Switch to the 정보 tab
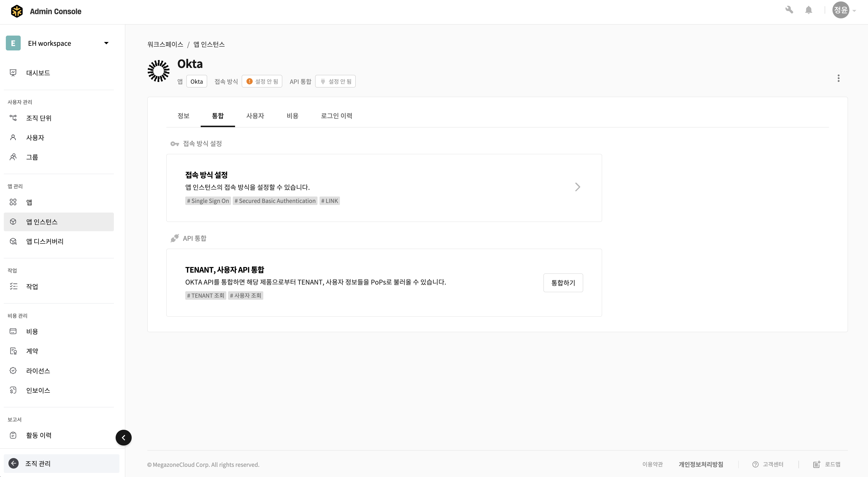 pos(183,116)
